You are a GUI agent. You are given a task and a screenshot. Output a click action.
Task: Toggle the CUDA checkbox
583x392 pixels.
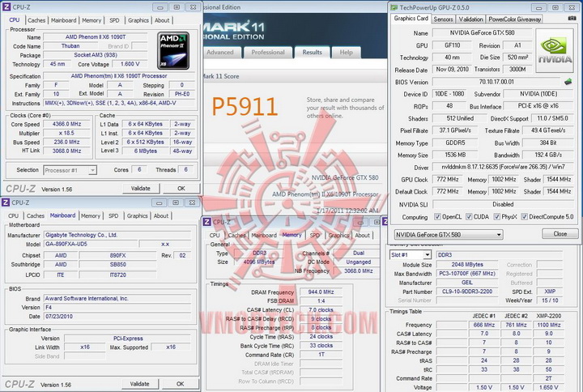469,216
